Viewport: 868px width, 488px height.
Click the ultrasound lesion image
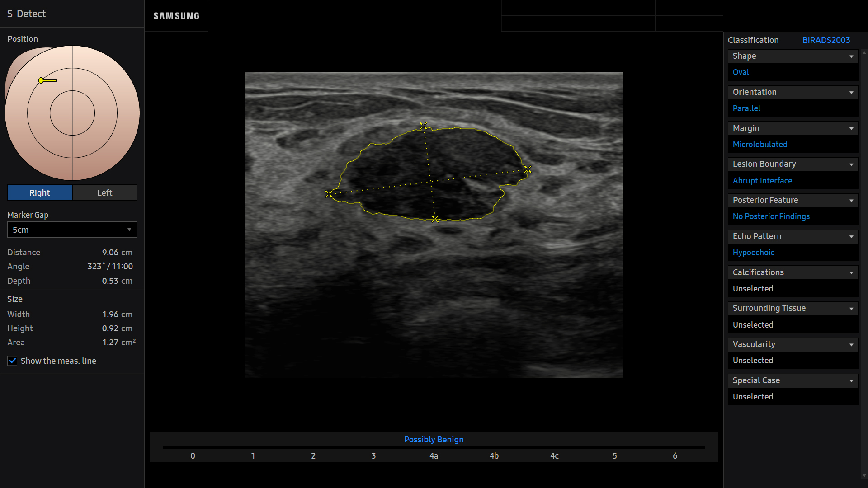(x=434, y=225)
